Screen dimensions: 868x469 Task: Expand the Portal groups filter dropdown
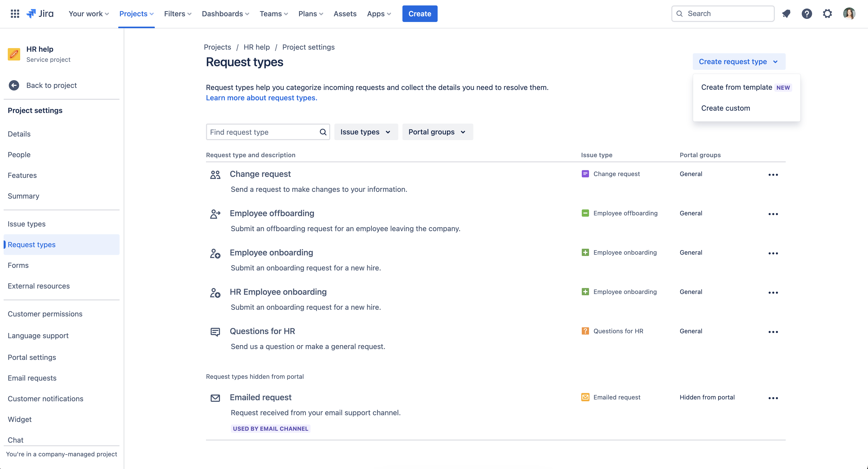tap(437, 132)
